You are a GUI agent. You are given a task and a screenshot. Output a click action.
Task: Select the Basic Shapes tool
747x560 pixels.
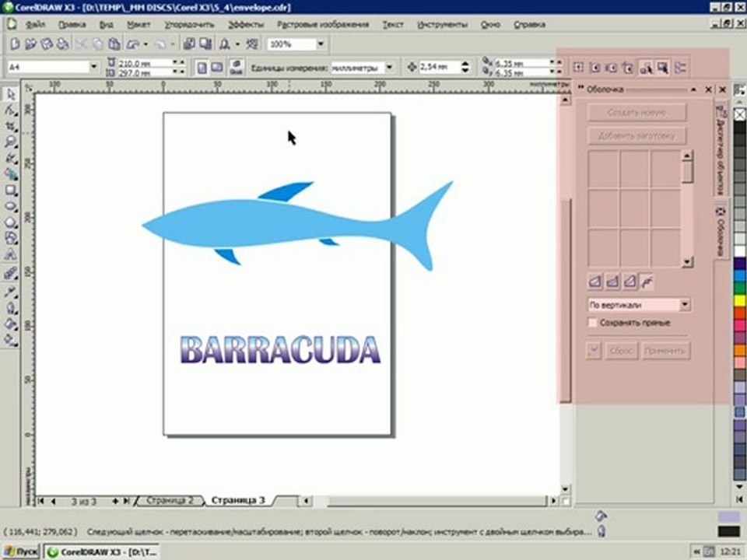(x=10, y=238)
